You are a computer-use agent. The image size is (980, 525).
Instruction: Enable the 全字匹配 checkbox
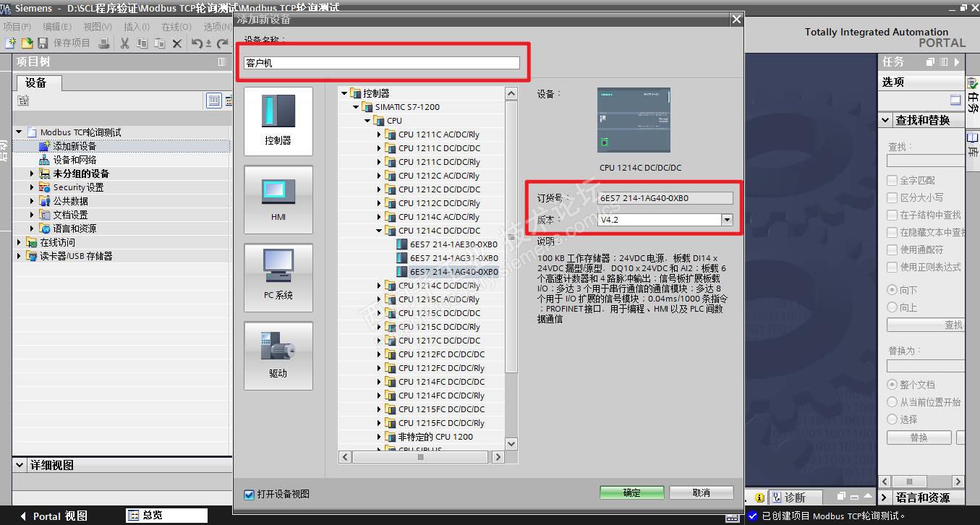(892, 180)
